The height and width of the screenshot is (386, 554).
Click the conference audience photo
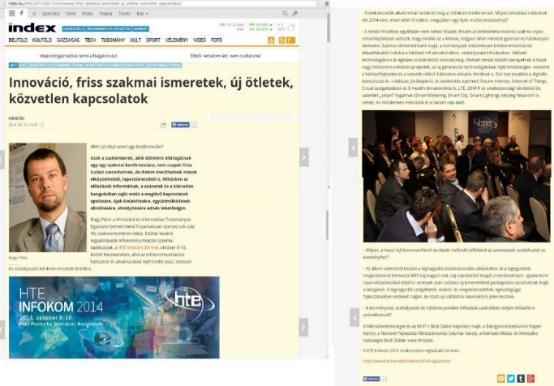(x=456, y=176)
